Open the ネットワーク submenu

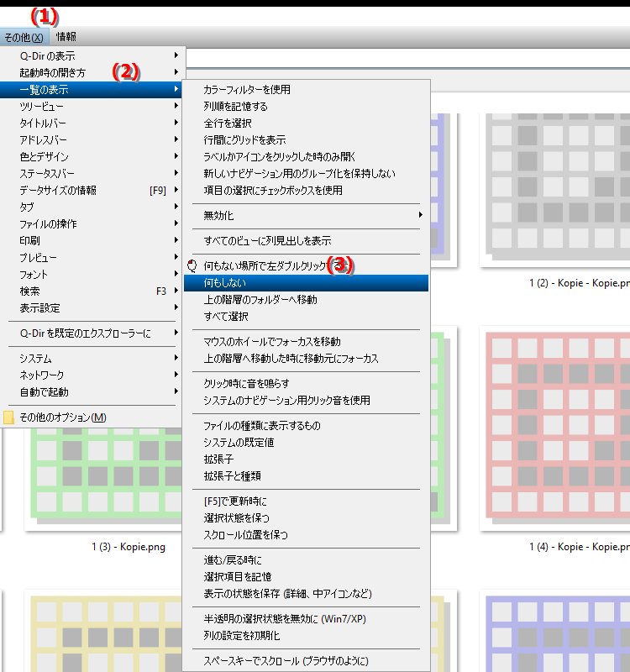tap(91, 375)
